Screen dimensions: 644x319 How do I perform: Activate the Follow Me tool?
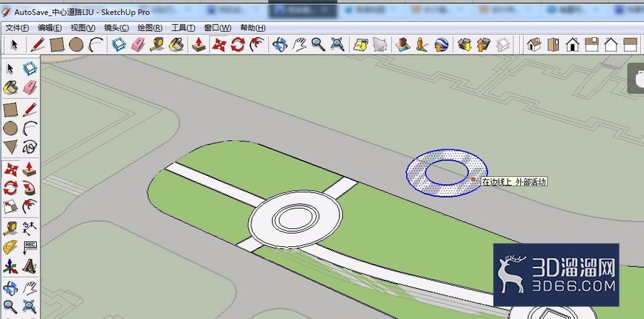(x=30, y=188)
